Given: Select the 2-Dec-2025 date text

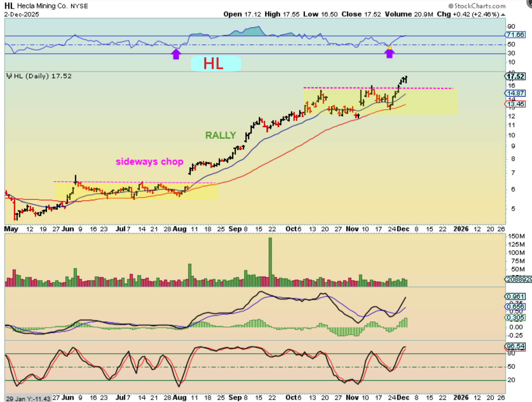Looking at the screenshot, I should (22, 15).
